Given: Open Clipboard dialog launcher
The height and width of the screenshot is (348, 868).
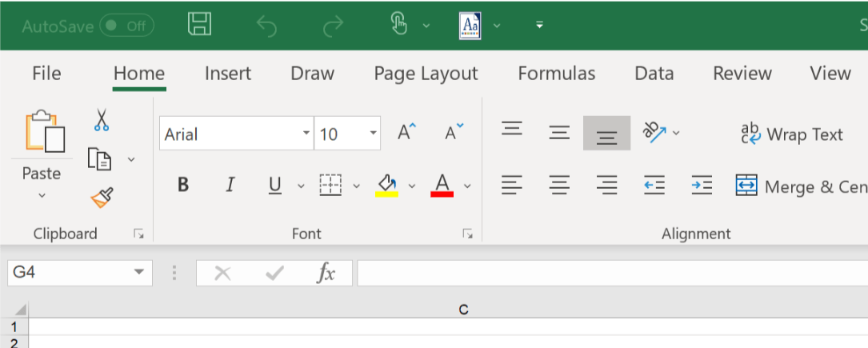Looking at the screenshot, I should [138, 234].
